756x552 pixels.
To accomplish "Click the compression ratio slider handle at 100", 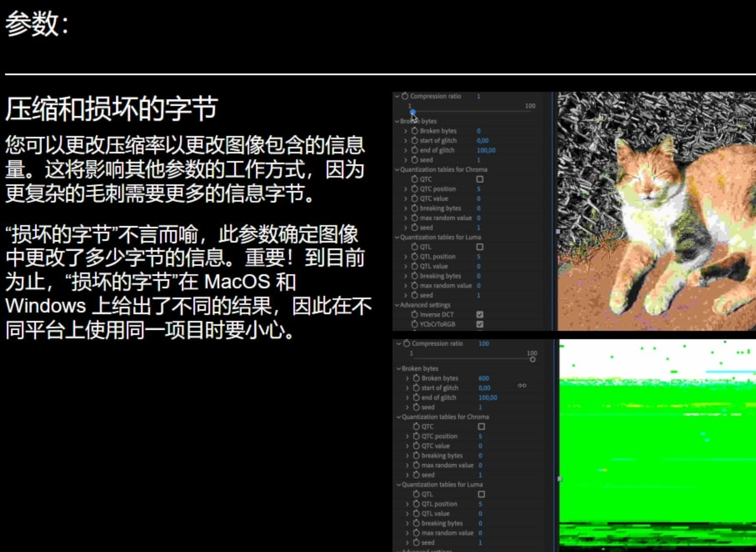I will pos(533,359).
